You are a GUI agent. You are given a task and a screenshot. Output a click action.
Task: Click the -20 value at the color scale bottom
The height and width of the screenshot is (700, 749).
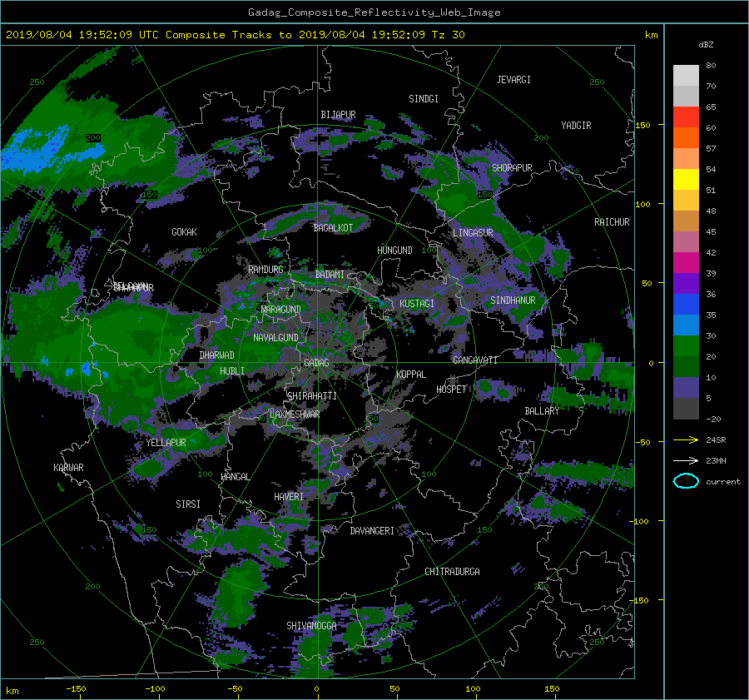713,419
